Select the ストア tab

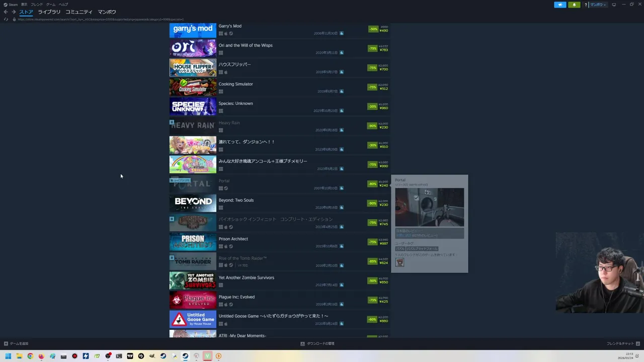[x=26, y=12]
